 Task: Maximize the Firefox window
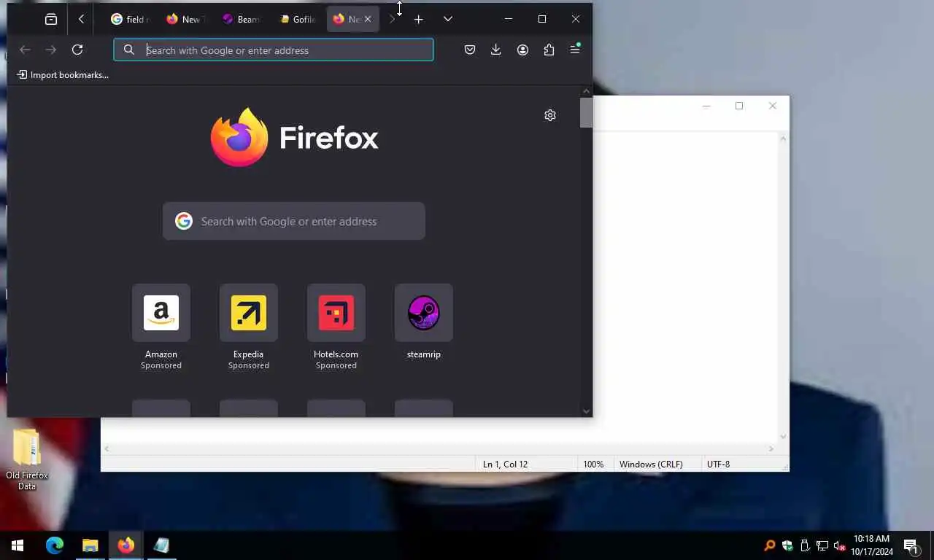pos(542,19)
